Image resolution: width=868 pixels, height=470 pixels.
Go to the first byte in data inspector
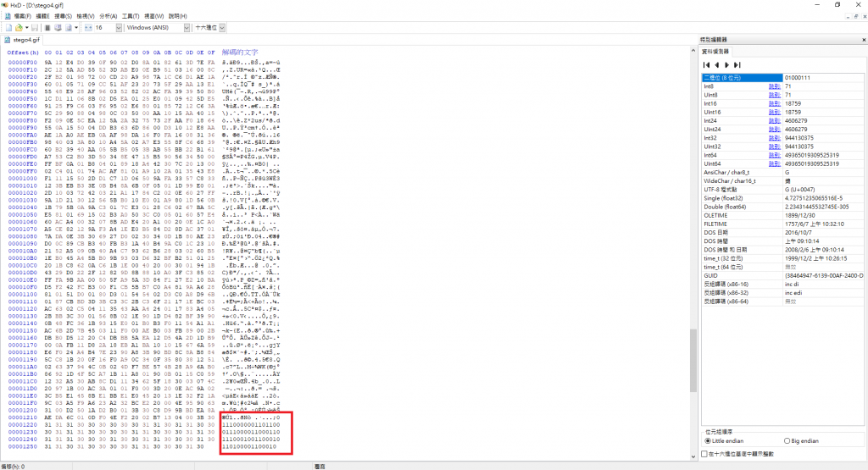click(x=706, y=64)
